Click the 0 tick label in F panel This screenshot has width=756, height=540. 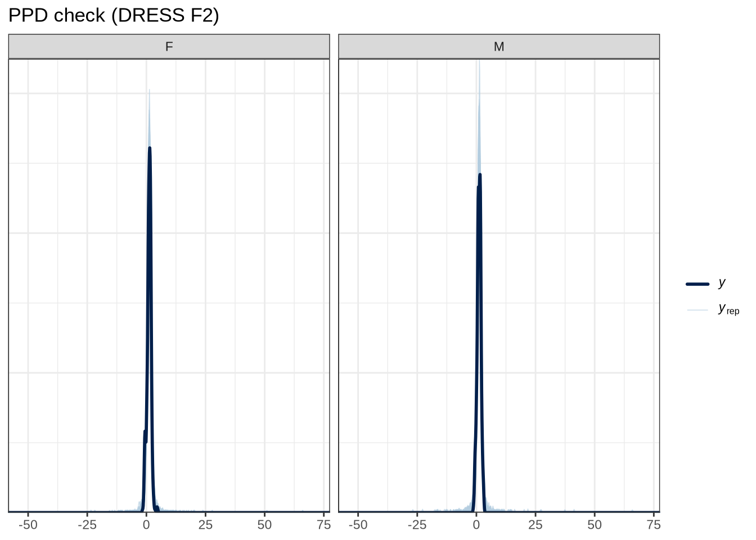pyautogui.click(x=146, y=525)
